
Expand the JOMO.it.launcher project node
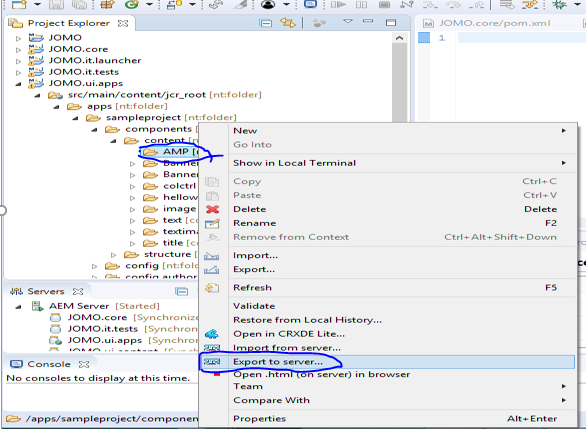pyautogui.click(x=18, y=61)
